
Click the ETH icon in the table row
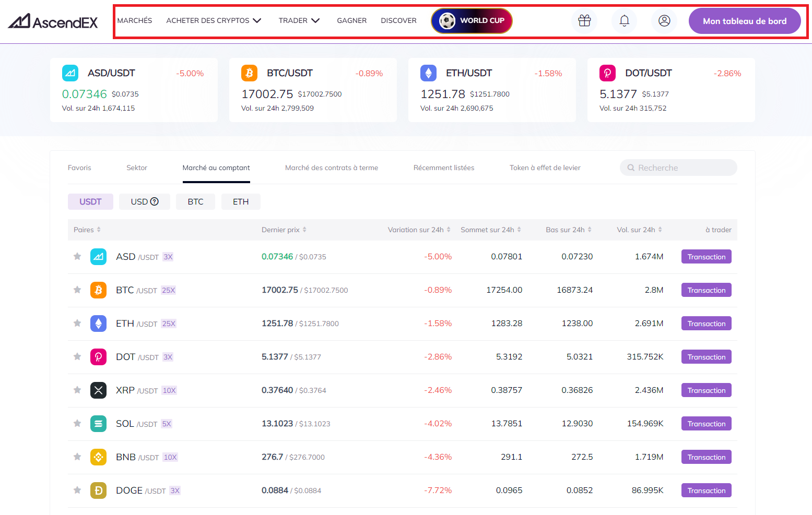[98, 324]
